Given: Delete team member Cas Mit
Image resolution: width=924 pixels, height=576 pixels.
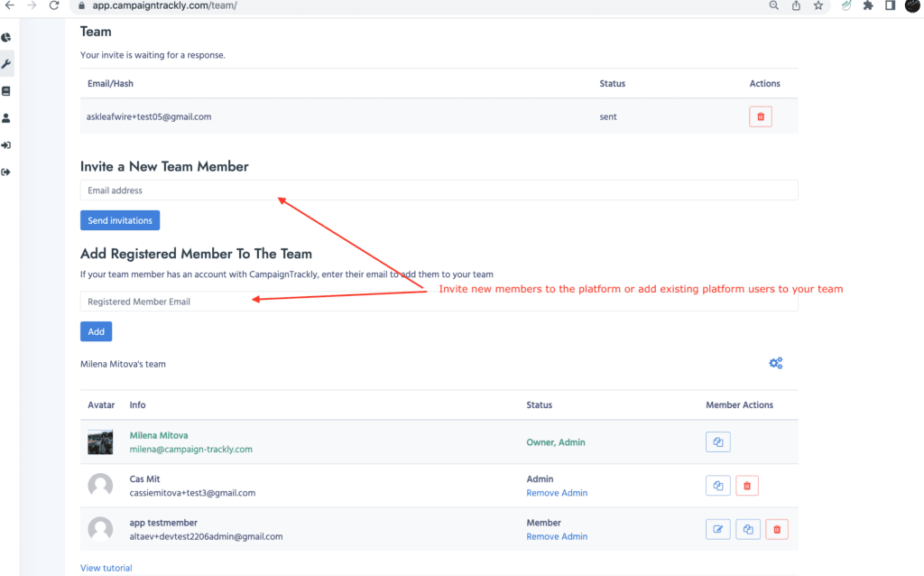Looking at the screenshot, I should click(x=747, y=486).
